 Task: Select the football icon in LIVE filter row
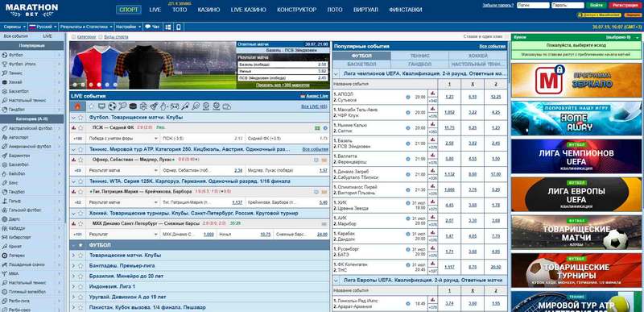[112, 106]
